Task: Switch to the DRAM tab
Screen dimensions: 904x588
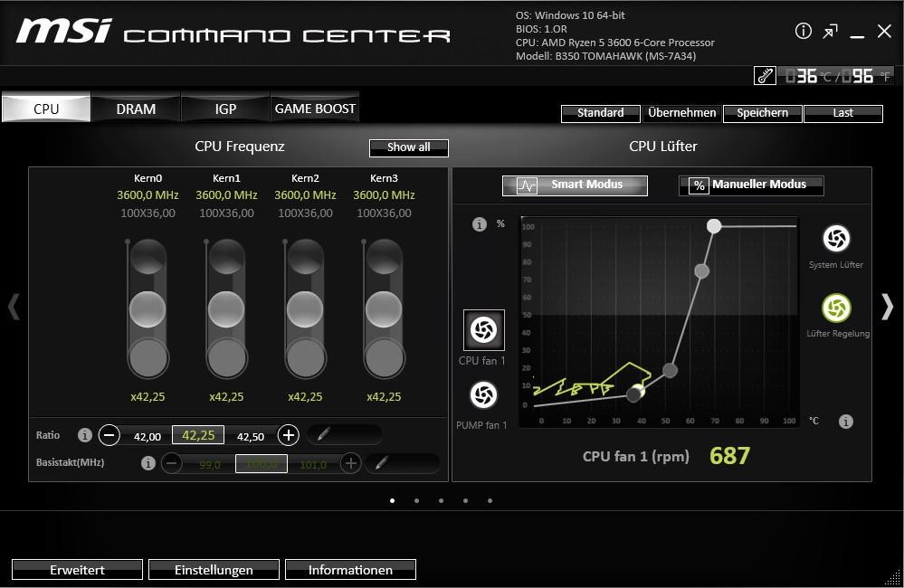Action: tap(136, 108)
